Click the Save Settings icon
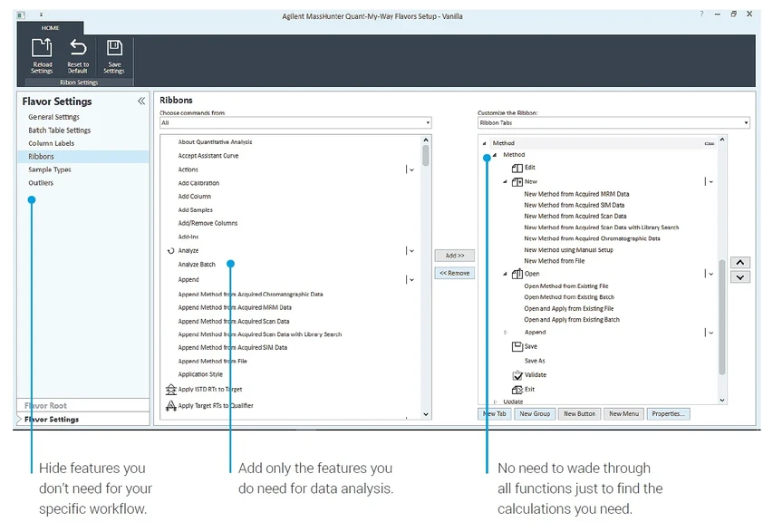The width and height of the screenshot is (773, 532). (x=114, y=48)
